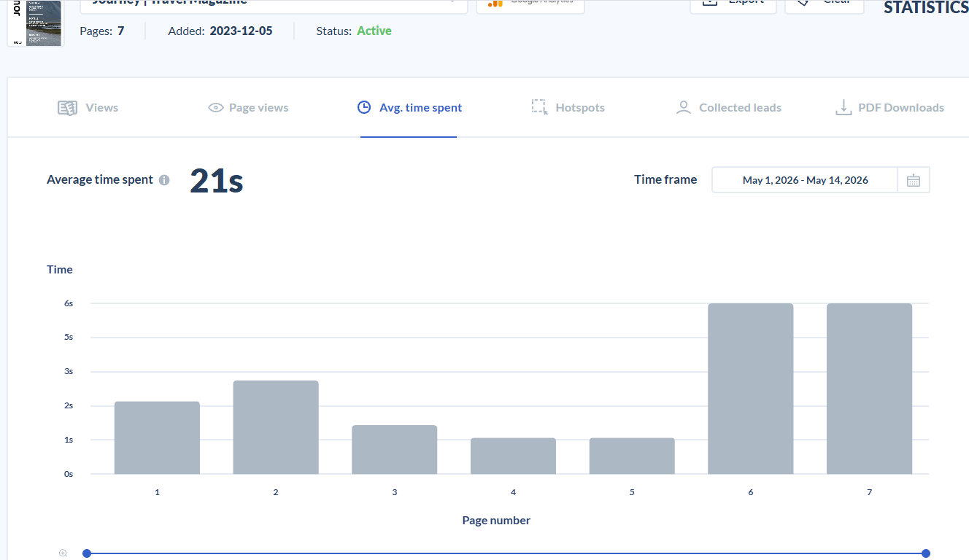969x560 pixels.
Task: Pick the chart bar for page 7
Action: [870, 389]
